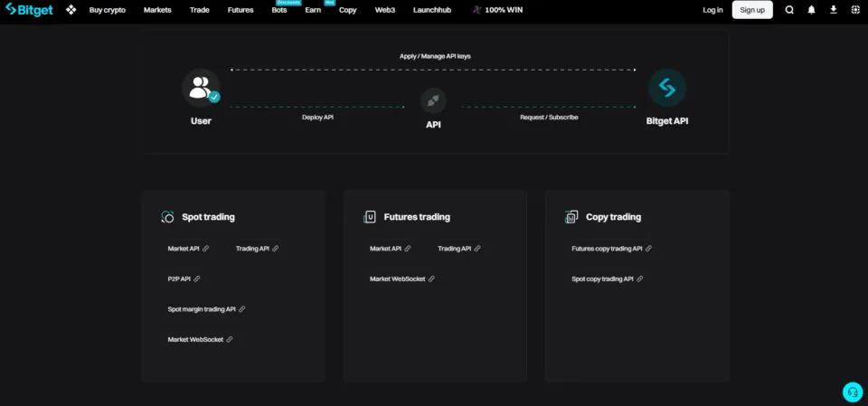Click link icon beside Spot Market WebSocket
Screen dimensions: 868x406
pos(230,339)
